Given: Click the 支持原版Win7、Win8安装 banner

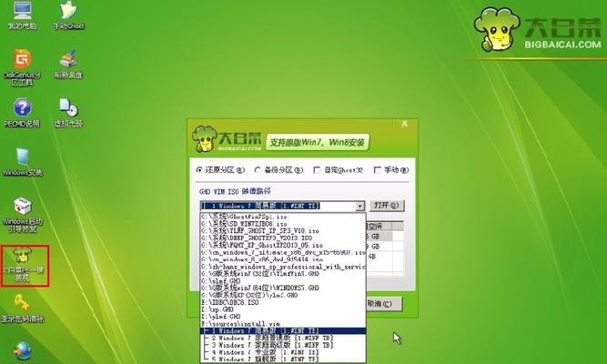Looking at the screenshot, I should click(318, 143).
